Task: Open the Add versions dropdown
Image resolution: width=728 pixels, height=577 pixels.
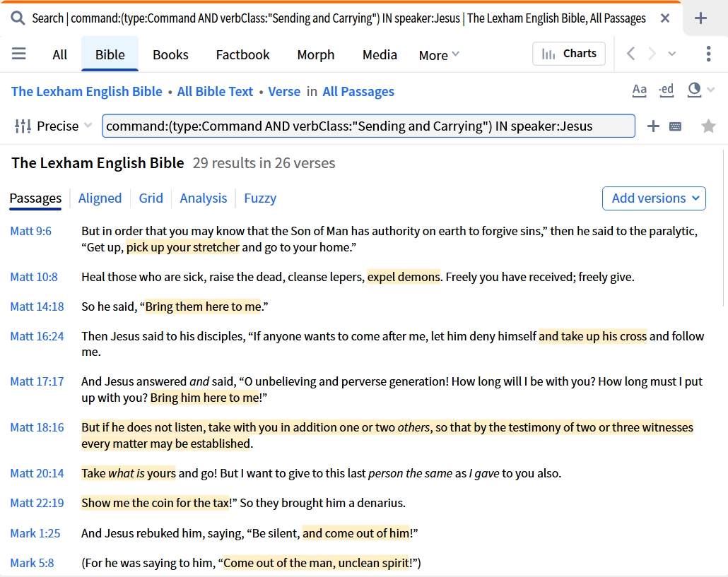Action: tap(654, 198)
